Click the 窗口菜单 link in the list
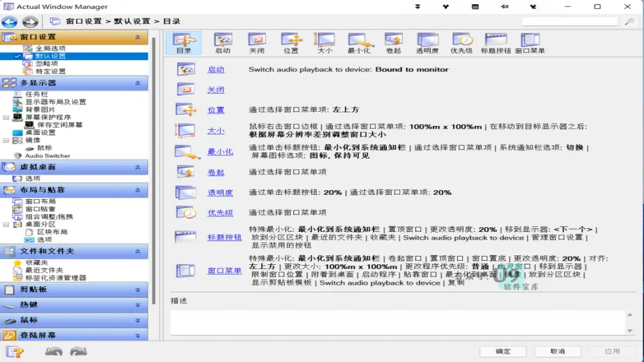644x362 pixels. click(x=224, y=270)
